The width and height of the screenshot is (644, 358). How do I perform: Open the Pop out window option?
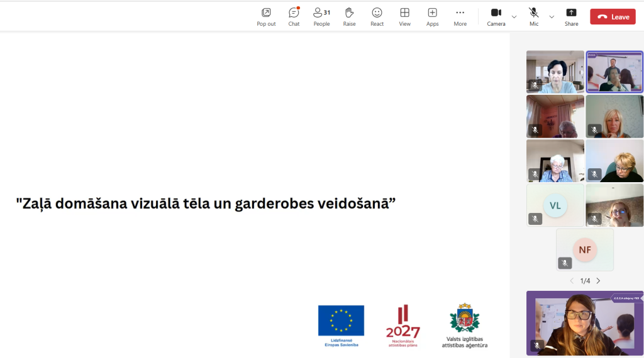pos(266,16)
